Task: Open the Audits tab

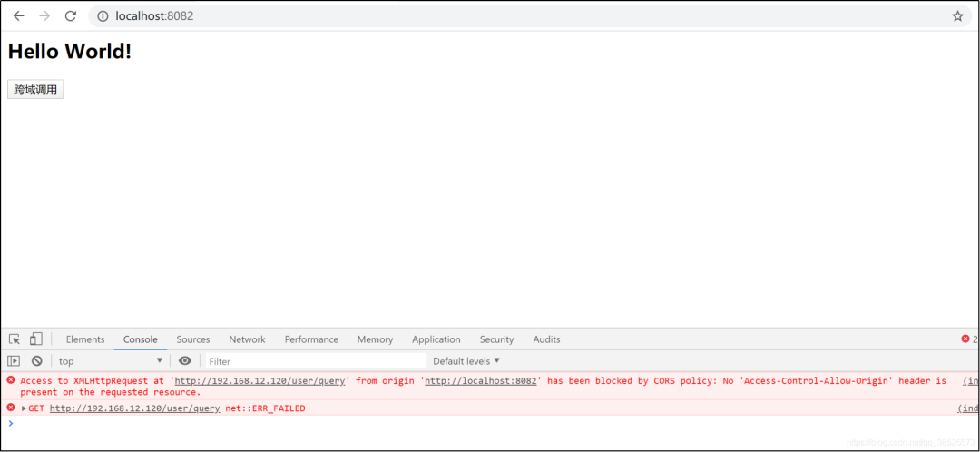Action: coord(546,339)
